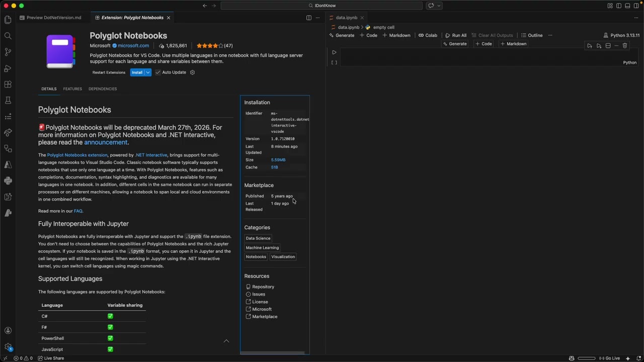This screenshot has height=362, width=644.
Task: Open the Accounts menu in activity bar
Action: pos(8,330)
